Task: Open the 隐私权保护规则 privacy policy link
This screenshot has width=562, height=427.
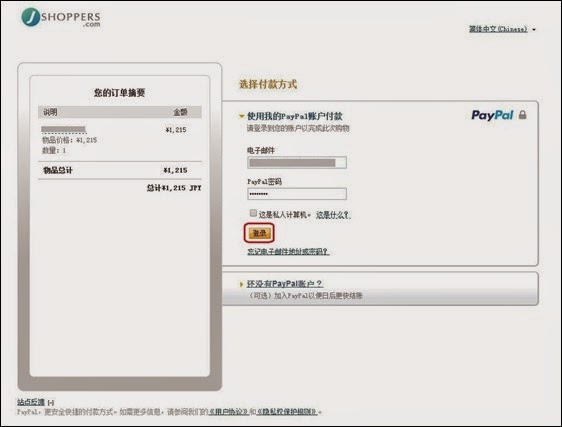Action: pos(287,412)
